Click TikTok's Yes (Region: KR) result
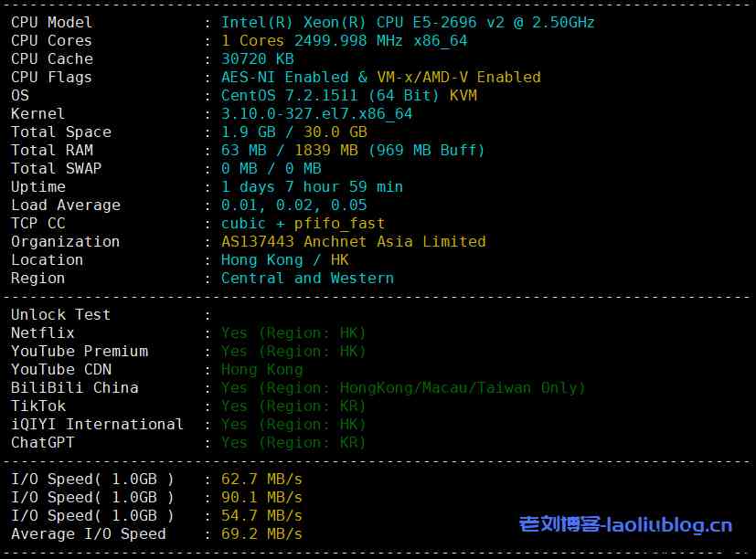Viewport: 756px width, 559px height. 293,407
